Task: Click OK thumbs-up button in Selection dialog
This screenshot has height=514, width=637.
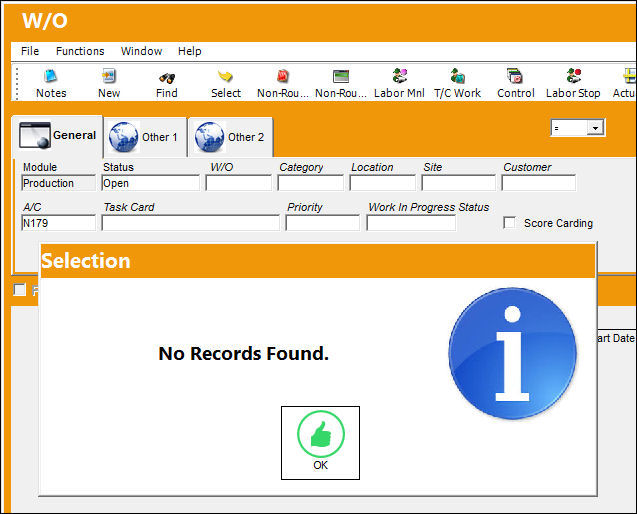Action: (321, 442)
